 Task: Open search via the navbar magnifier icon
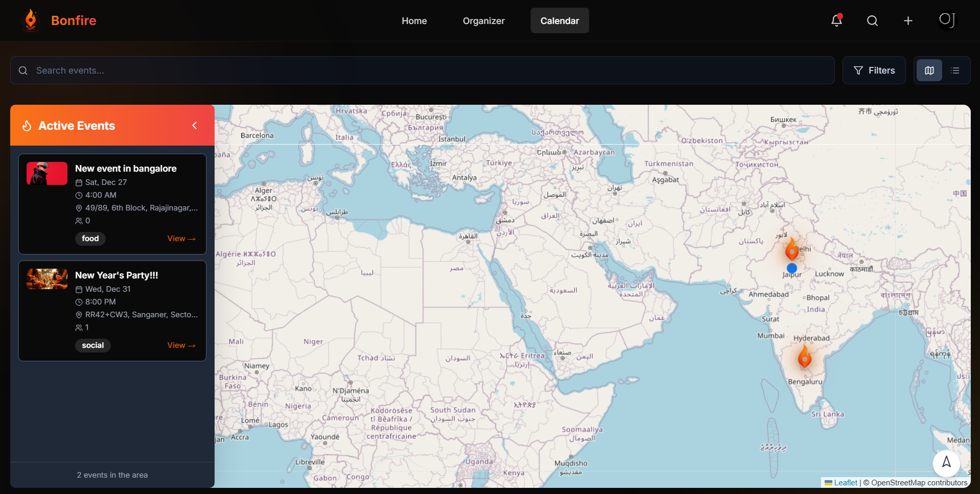point(872,20)
